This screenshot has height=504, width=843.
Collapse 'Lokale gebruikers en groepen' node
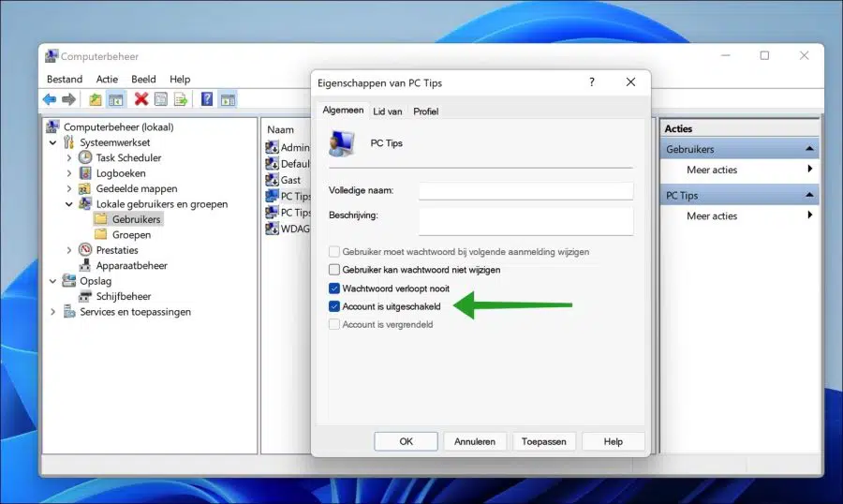coord(68,204)
